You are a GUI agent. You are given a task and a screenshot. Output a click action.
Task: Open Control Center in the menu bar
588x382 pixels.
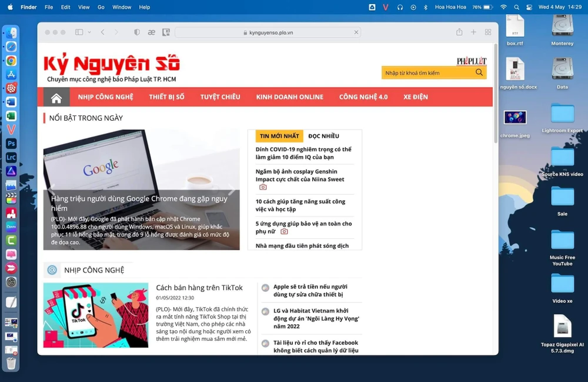pyautogui.click(x=529, y=7)
